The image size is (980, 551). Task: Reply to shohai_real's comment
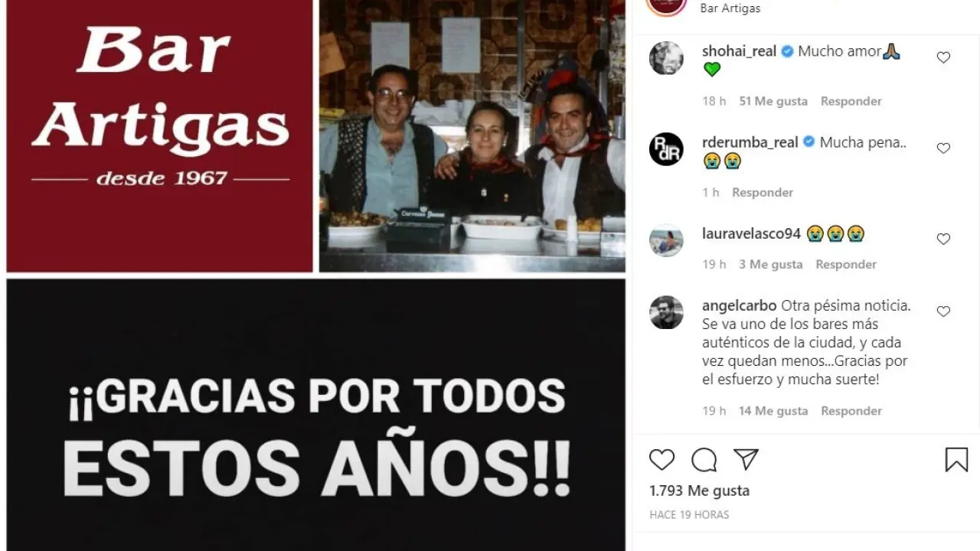click(851, 101)
